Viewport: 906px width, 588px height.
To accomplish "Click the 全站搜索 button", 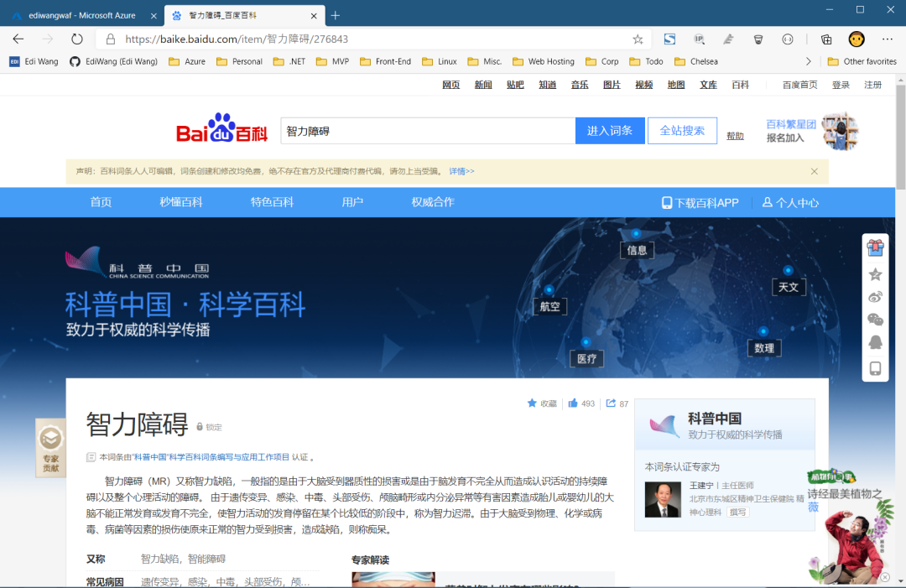I will pos(682,131).
